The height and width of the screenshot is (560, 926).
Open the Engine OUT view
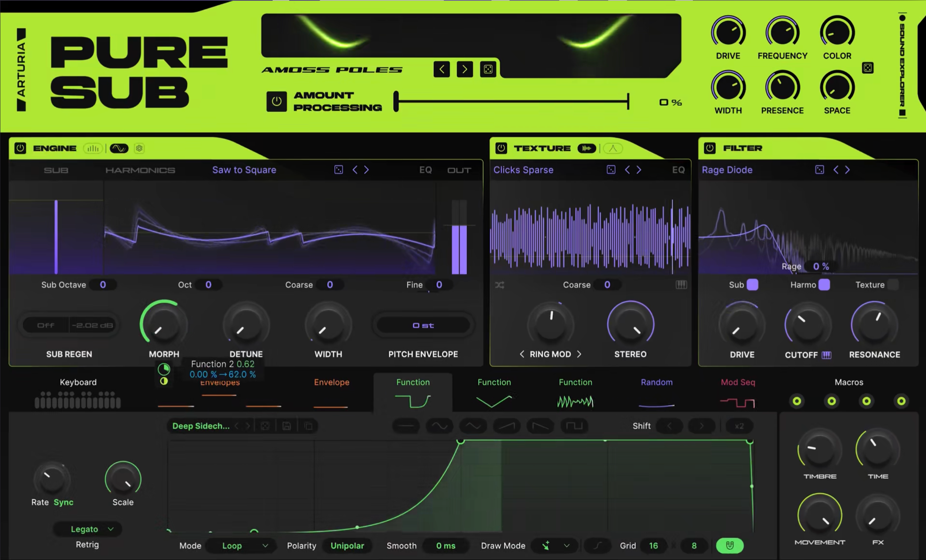point(459,170)
